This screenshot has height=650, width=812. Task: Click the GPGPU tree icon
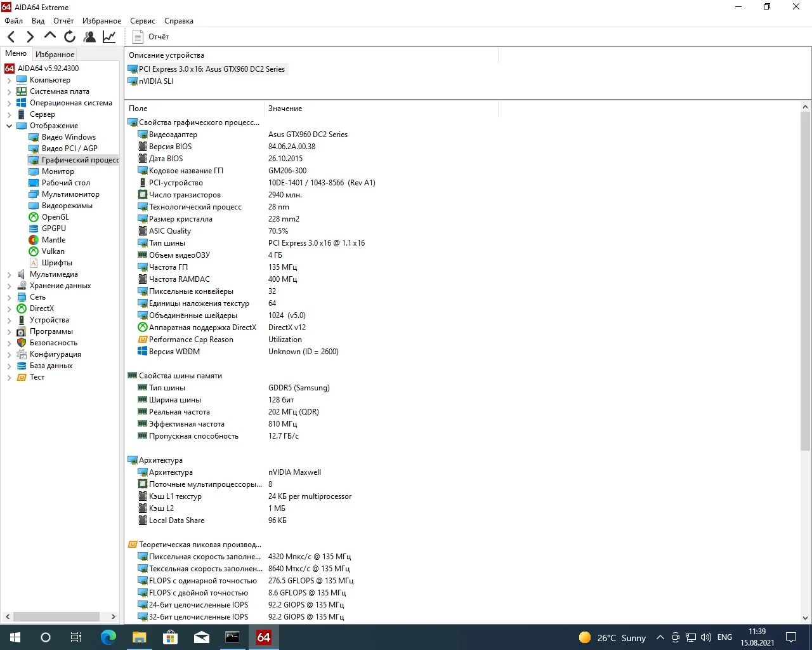[x=34, y=229]
